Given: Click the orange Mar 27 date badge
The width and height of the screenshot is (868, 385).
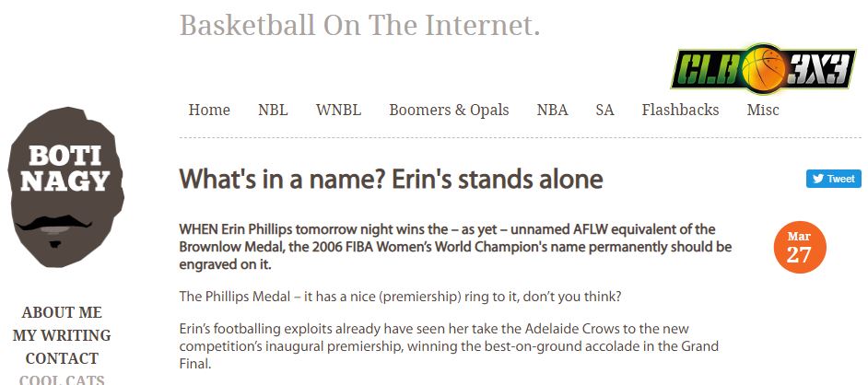Looking at the screenshot, I should pyautogui.click(x=799, y=247).
